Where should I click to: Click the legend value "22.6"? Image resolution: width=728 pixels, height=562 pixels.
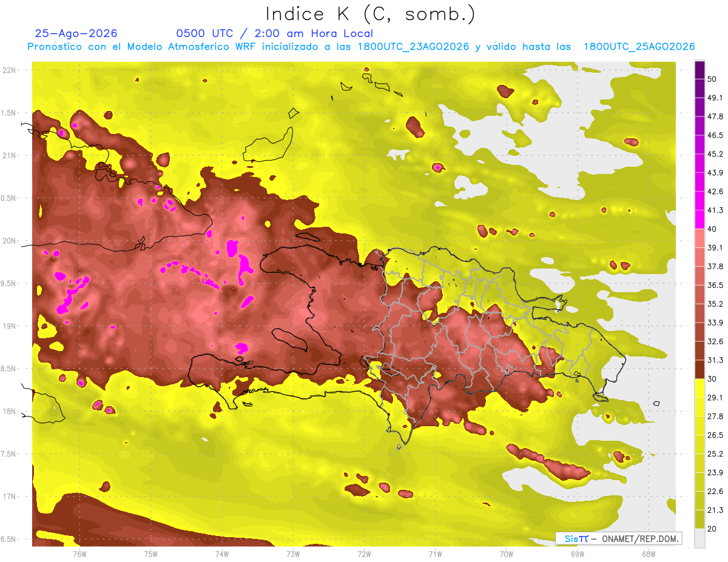point(715,492)
